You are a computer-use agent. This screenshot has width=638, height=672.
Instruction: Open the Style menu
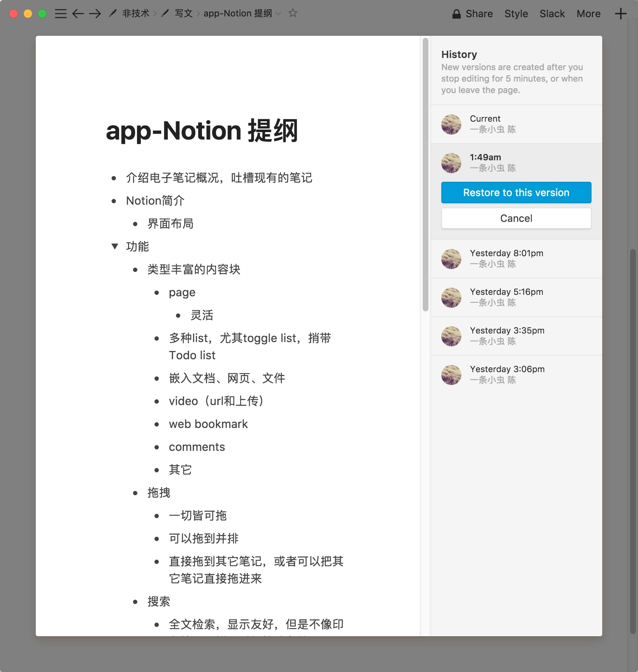[x=516, y=14]
